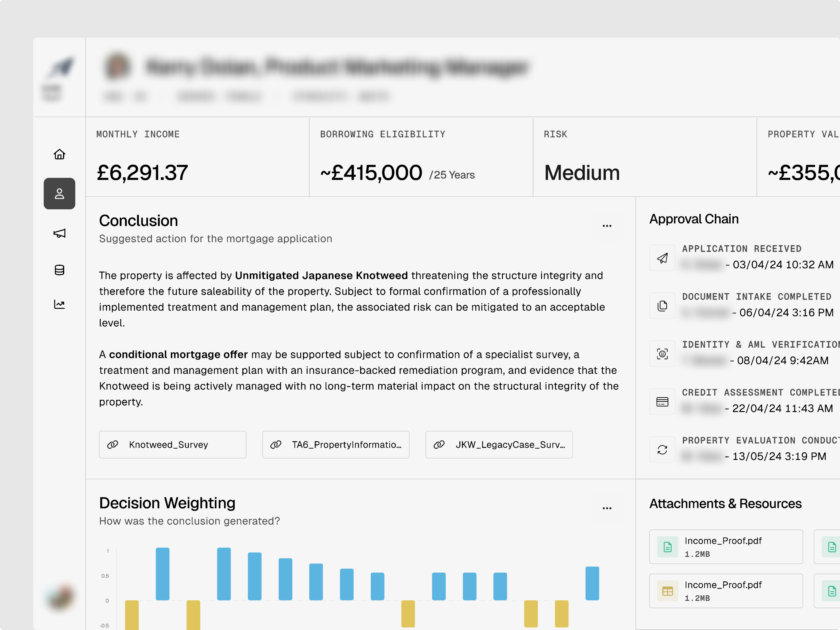The width and height of the screenshot is (840, 630).
Task: Click the Monthly Income £6,291.37 value
Action: [x=142, y=173]
